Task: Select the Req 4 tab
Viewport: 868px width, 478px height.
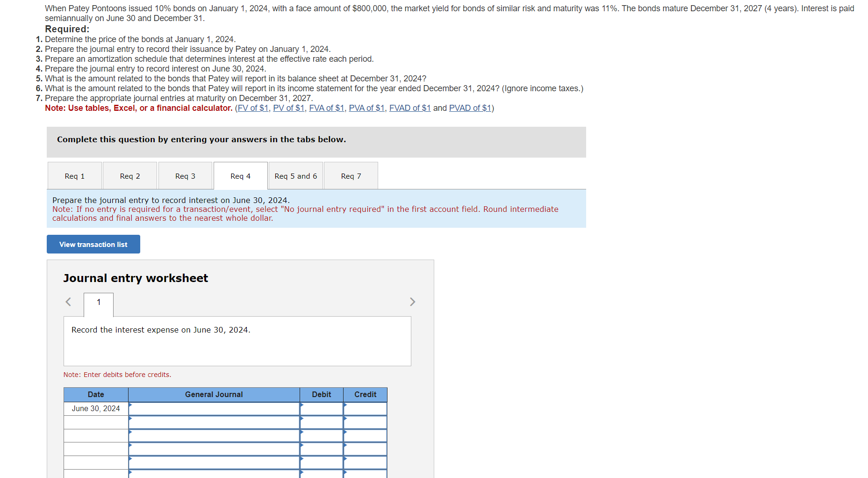Action: click(241, 176)
